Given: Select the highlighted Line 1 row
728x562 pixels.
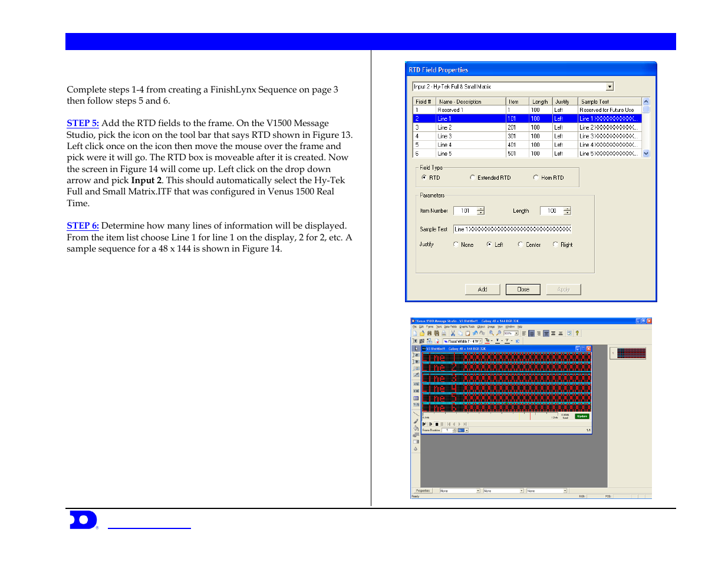Looking at the screenshot, I should (527, 118).
